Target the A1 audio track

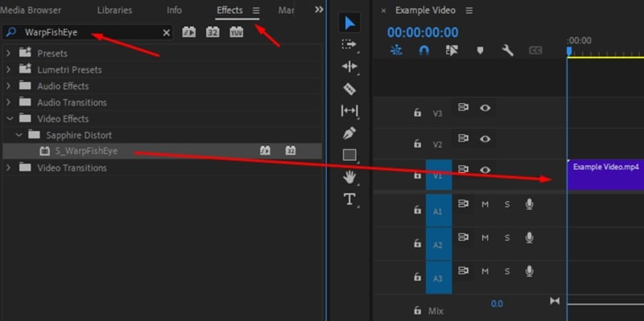click(x=439, y=211)
